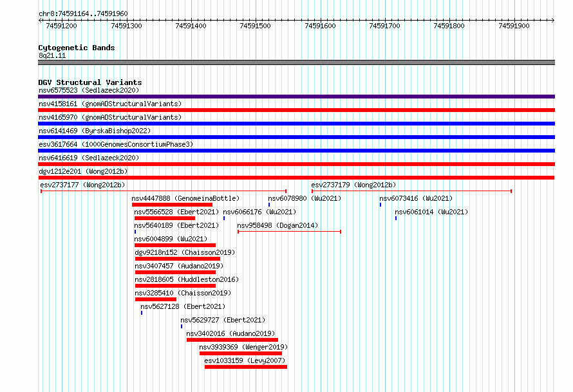Image resolution: width=573 pixels, height=392 pixels.
Task: Open nsv4165970 (gnomADStructuralVariants) label
Action: tap(110, 117)
